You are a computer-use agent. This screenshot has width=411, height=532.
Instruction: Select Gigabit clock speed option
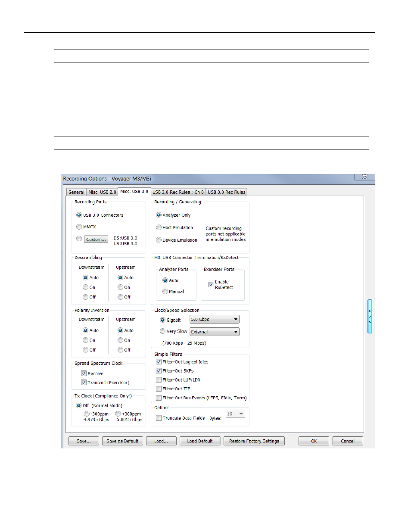click(162, 320)
